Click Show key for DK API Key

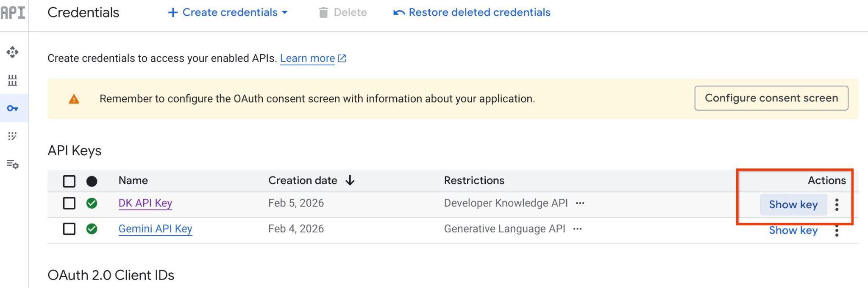click(x=793, y=205)
